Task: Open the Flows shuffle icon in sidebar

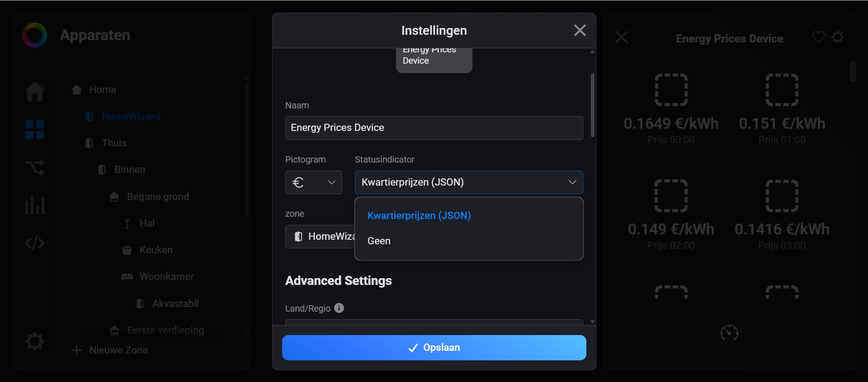Action: (x=35, y=168)
